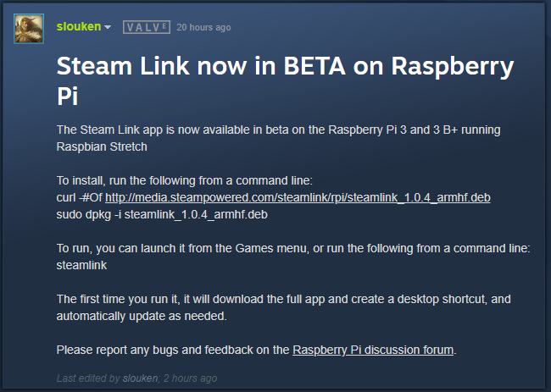
Task: Click the standalone 'steamlink' command text
Action: pos(81,265)
